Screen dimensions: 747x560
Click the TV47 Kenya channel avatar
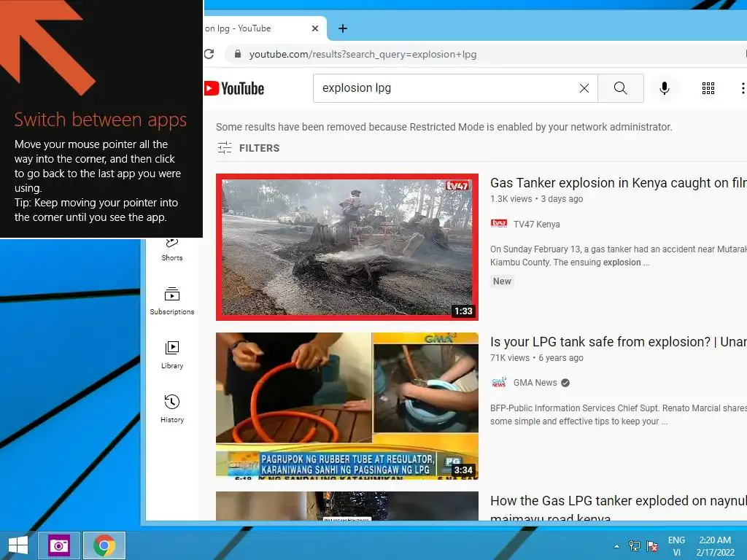[x=499, y=223]
